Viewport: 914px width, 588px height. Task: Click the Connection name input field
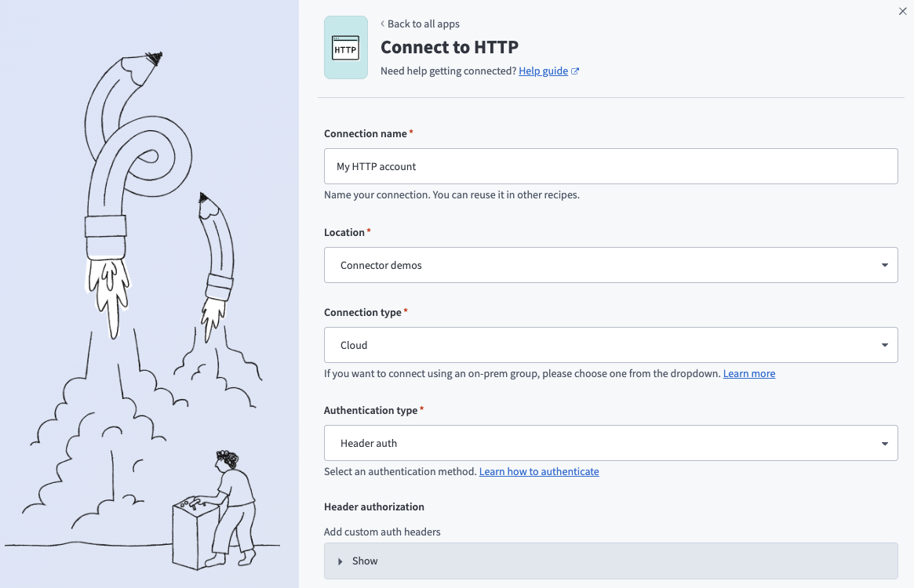click(x=611, y=166)
